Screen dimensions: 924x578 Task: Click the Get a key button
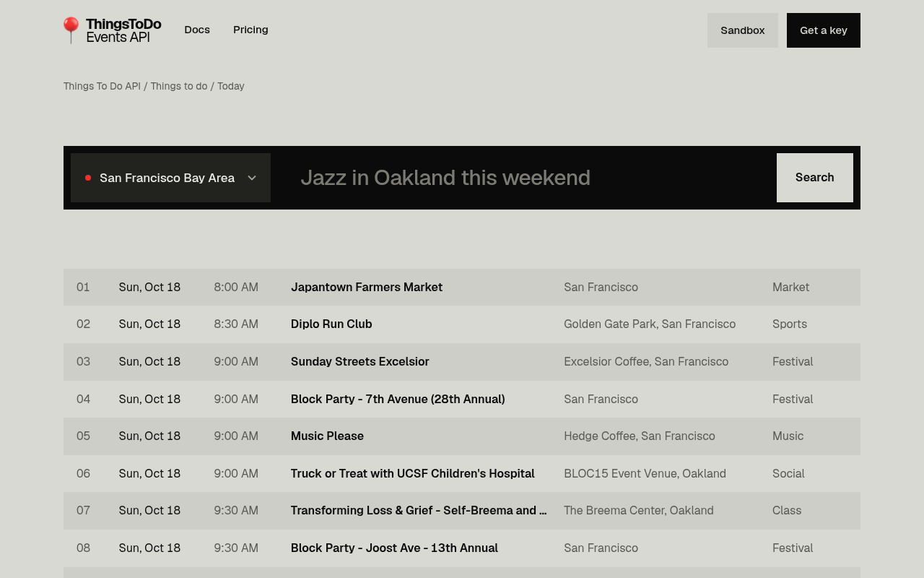point(824,30)
